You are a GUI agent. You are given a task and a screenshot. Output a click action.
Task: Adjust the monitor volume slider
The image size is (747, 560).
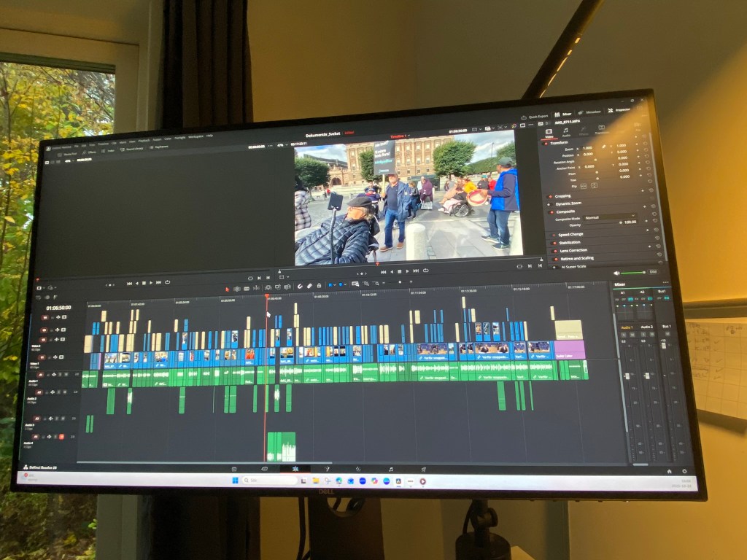pos(632,273)
